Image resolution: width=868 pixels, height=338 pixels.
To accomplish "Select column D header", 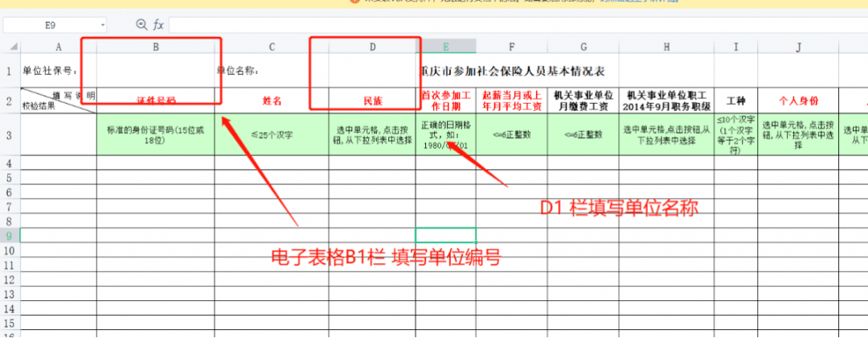I will click(x=372, y=47).
